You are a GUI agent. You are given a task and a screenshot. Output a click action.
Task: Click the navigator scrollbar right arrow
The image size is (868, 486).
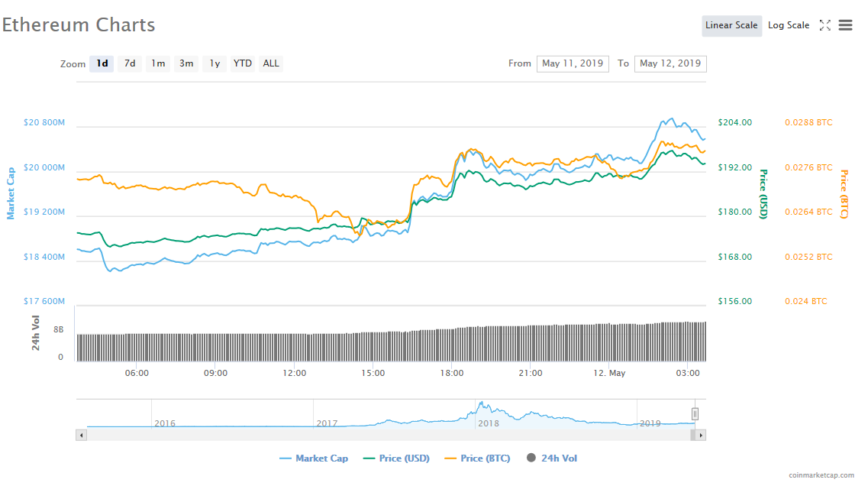point(701,435)
